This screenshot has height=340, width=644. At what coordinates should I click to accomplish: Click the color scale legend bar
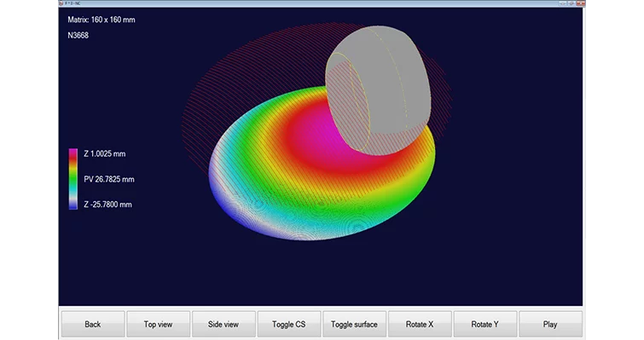point(73,179)
